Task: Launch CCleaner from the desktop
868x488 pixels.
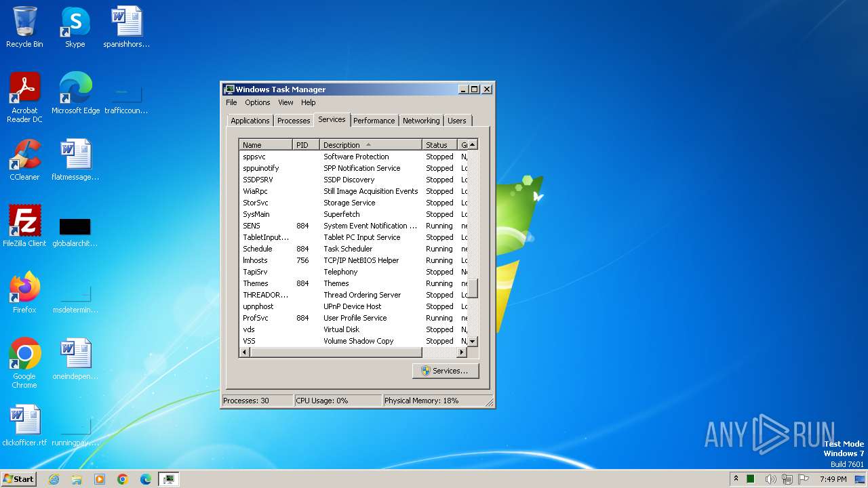Action: tap(24, 160)
